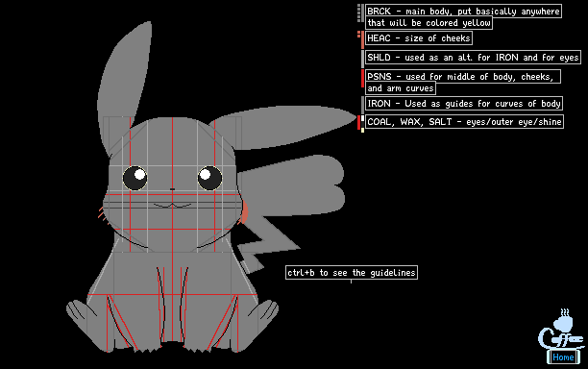The height and width of the screenshot is (369, 588).
Task: Click the Home sign label
Action: click(563, 357)
